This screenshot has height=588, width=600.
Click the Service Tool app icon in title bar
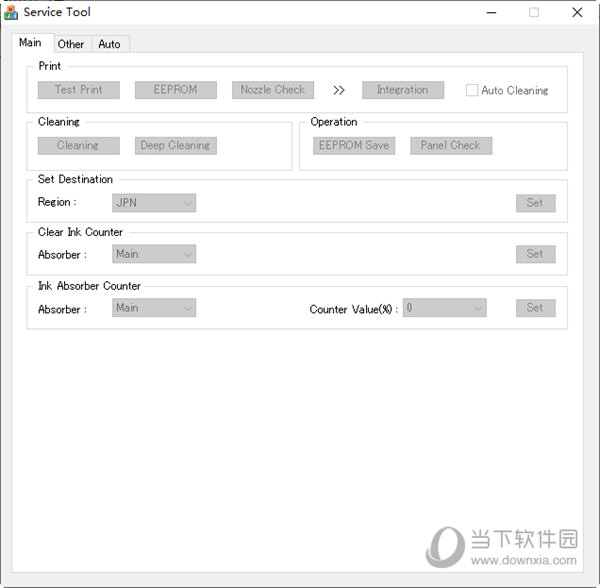pyautogui.click(x=10, y=12)
